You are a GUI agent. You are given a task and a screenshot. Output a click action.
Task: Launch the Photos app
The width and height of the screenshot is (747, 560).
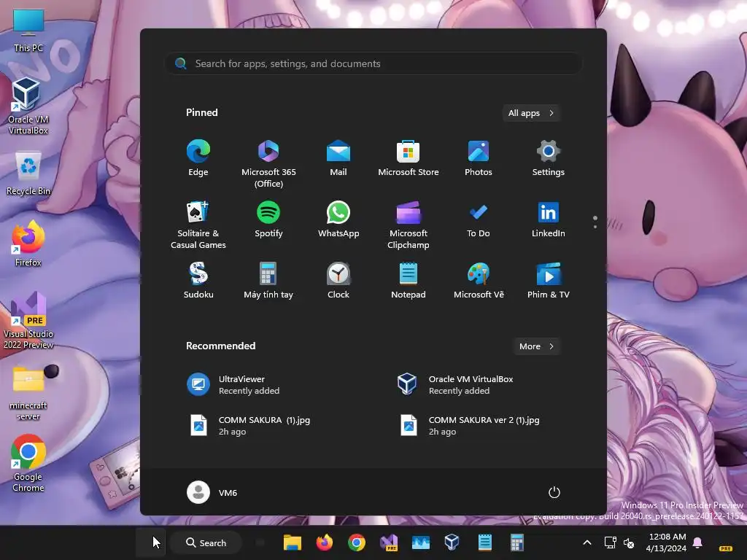point(479,158)
